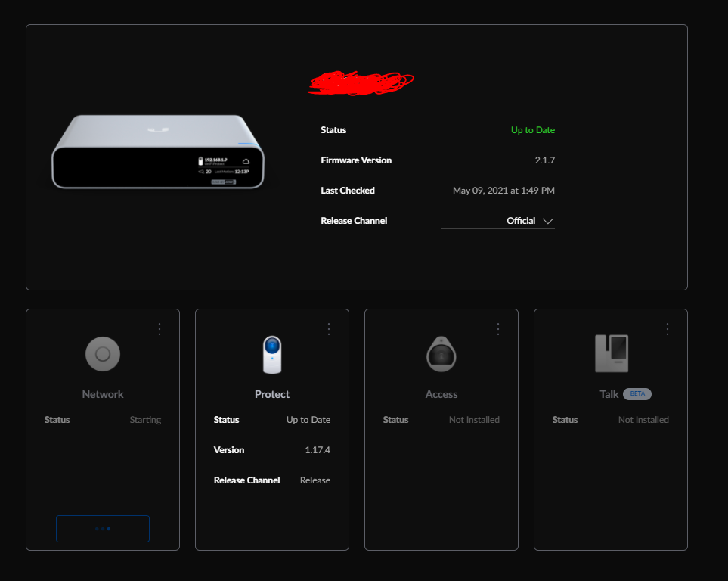
Task: Click the firmware version 2.1.7 value
Action: pyautogui.click(x=544, y=160)
